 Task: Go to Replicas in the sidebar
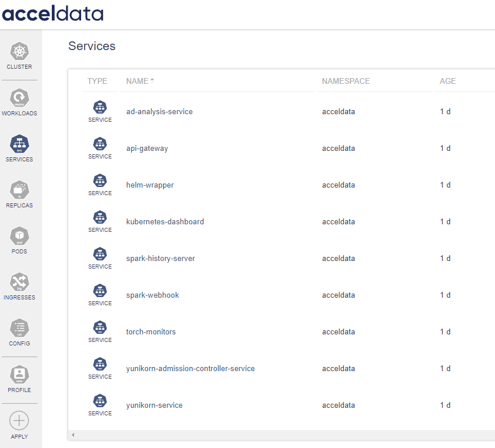pos(19,195)
